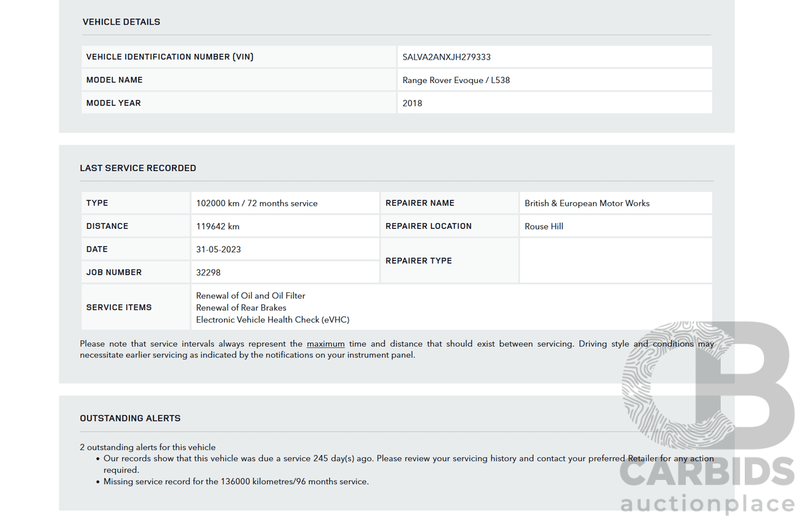Select the VIN value SALVA2ANXJH279333
Screen dimensions: 812x523
(447, 57)
